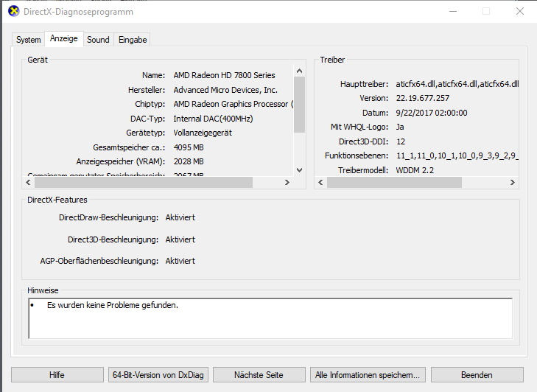537x392 pixels.
Task: Click Gerät panel scroll right arrow
Action: pos(287,183)
